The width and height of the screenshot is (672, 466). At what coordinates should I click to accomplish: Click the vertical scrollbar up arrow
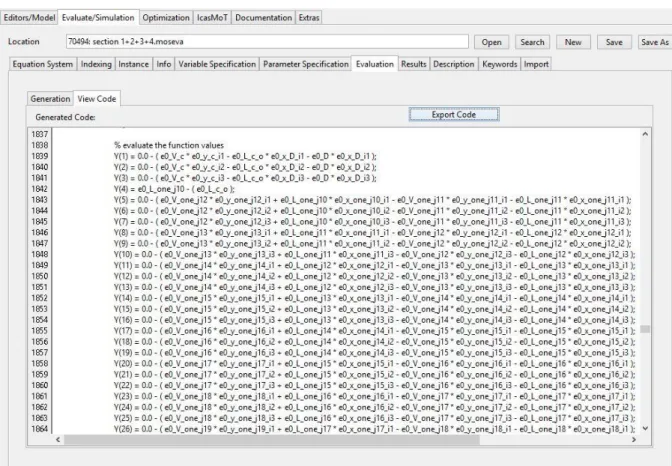point(645,134)
